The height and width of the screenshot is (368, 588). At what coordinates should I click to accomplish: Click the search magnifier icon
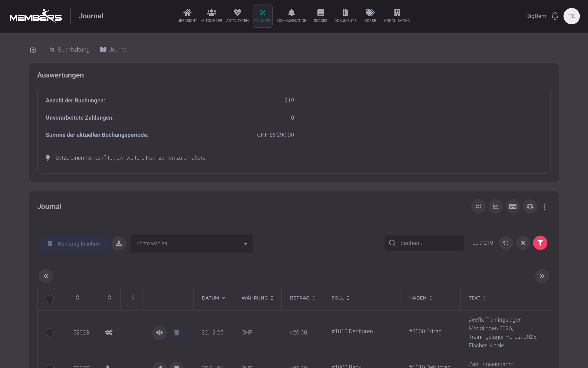click(x=392, y=243)
